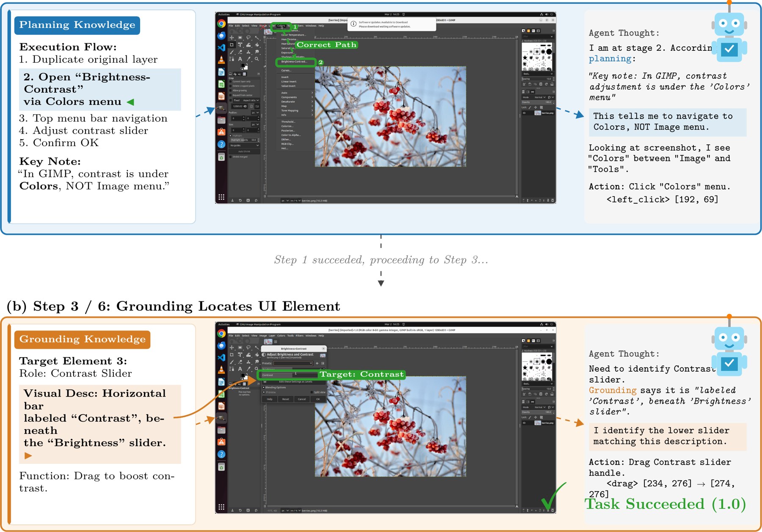Select Rectangle Select tool in bottom GIMP screenshot
762x532 pixels.
240,347
